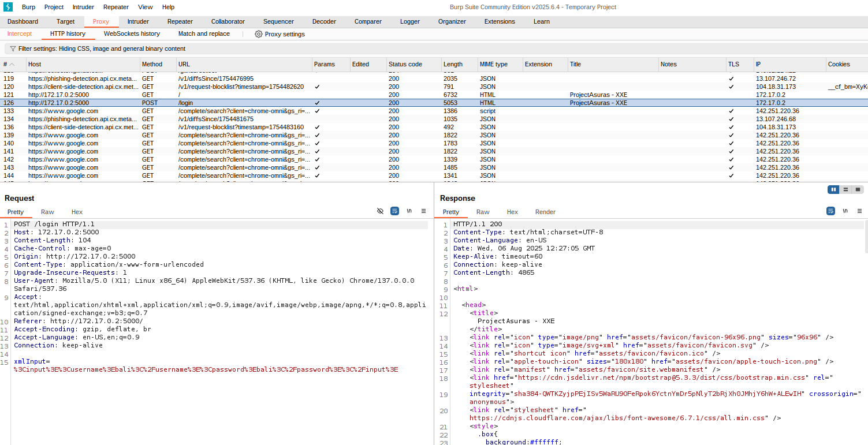The height and width of the screenshot is (445, 868).
Task: Click IP cell 104.18.31.173 in row 136
Action: click(776, 127)
